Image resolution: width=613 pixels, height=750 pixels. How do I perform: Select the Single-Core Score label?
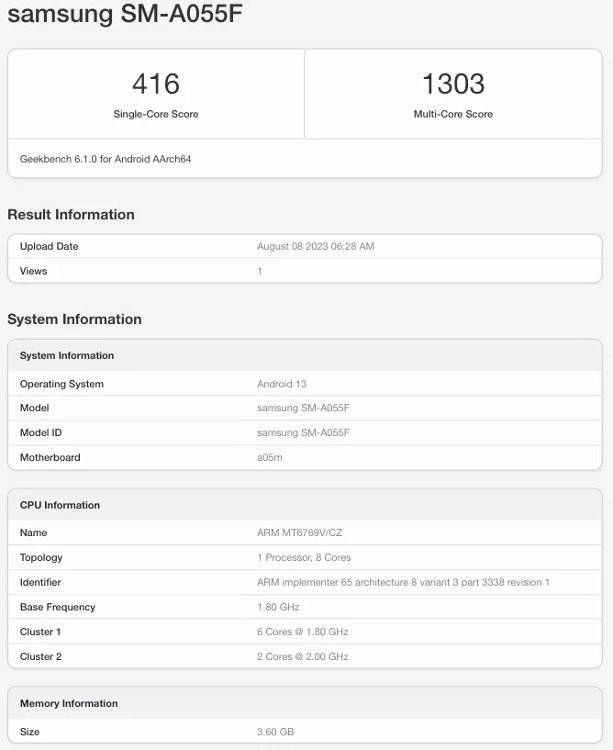[155, 114]
